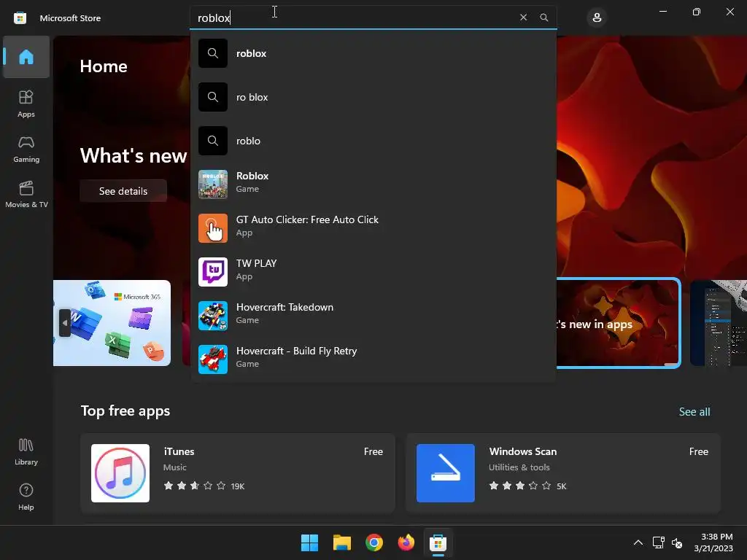Click the TW PLAY purple icon
The height and width of the screenshot is (560, 747).
[x=213, y=272]
